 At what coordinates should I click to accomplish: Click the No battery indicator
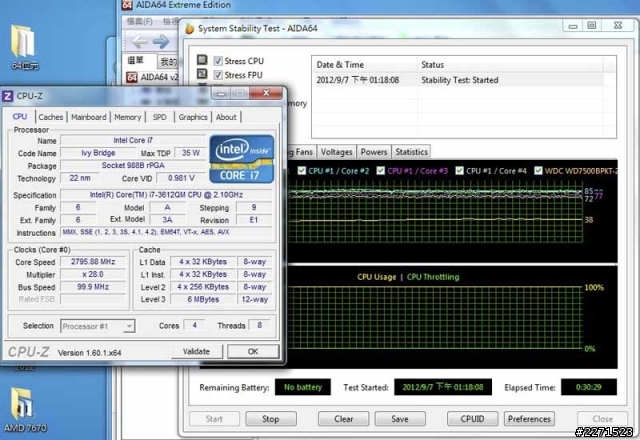tap(303, 387)
